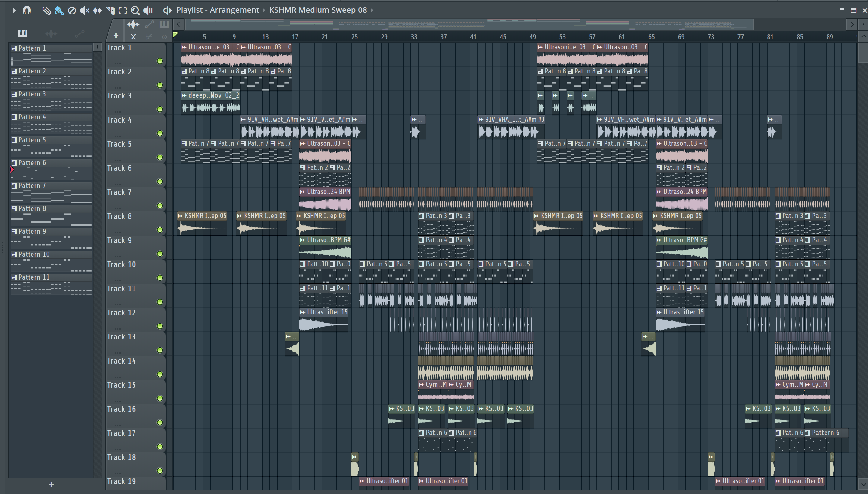Select the Playback speaker tool
The height and width of the screenshot is (494, 868).
coord(148,11)
